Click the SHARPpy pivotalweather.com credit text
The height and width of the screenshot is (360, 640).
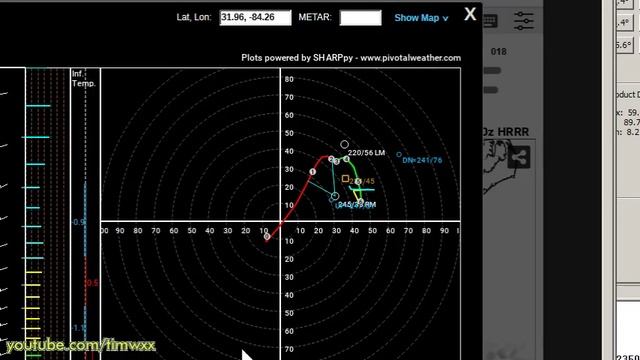pyautogui.click(x=351, y=58)
